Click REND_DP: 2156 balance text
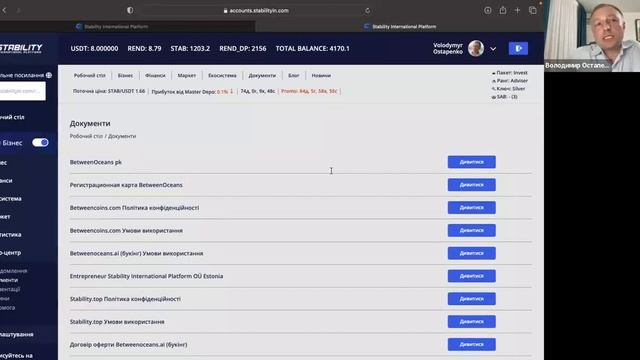The height and width of the screenshot is (360, 640). [242, 49]
